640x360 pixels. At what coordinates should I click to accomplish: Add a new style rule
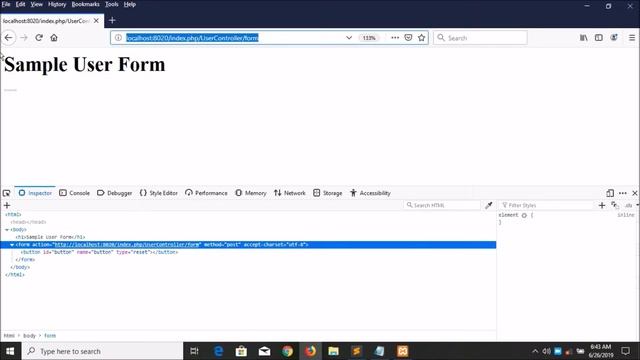(602, 205)
